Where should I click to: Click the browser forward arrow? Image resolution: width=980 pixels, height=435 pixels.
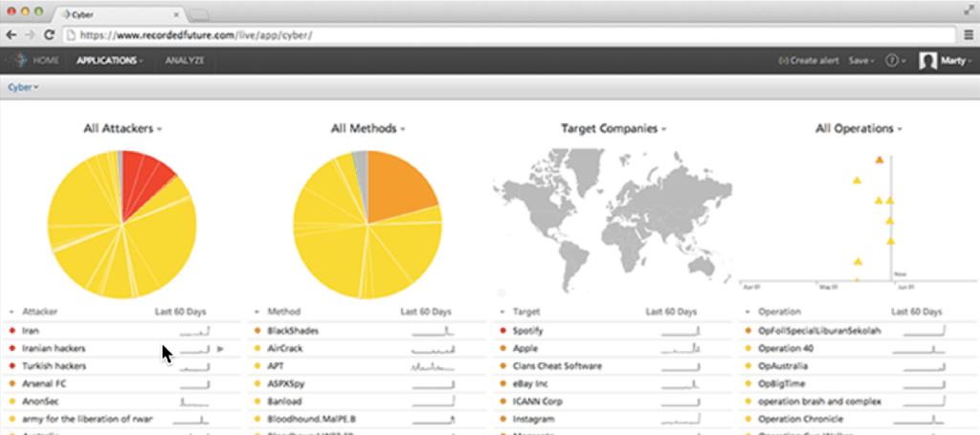point(30,35)
